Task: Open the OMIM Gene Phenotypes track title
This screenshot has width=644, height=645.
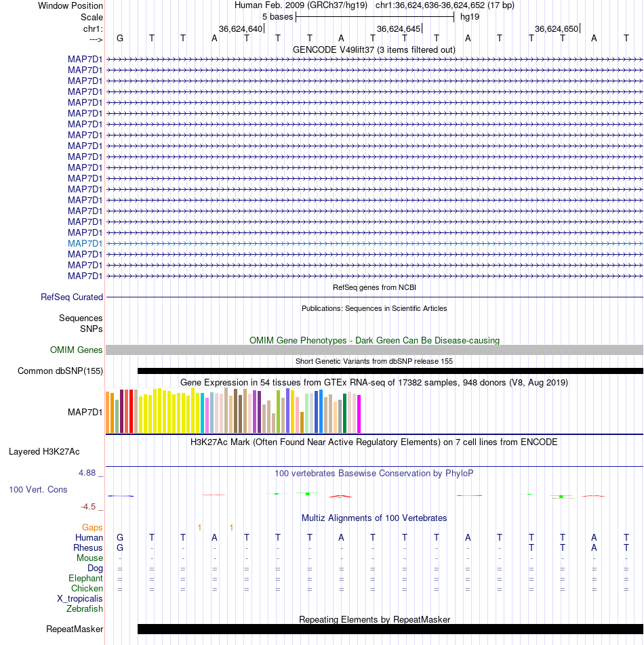Action: click(374, 341)
